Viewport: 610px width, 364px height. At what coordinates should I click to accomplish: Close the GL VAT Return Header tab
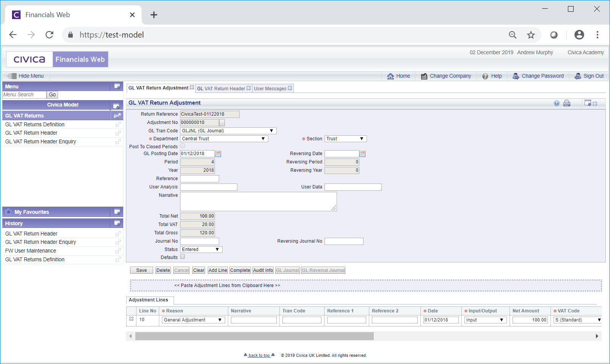[x=249, y=88]
